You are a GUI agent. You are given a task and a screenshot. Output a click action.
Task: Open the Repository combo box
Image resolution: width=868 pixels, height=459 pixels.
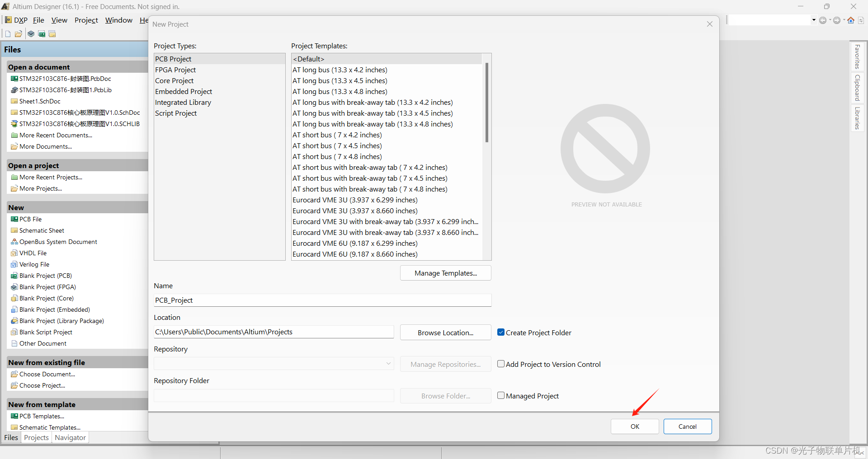(274, 364)
